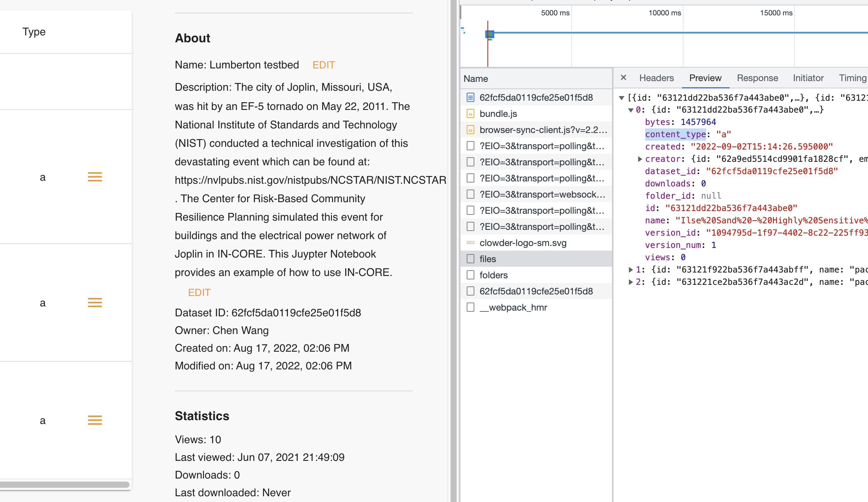Viewport: 868px width, 502px height.
Task: Toggle the checkbox beside folders request
Action: 470,275
